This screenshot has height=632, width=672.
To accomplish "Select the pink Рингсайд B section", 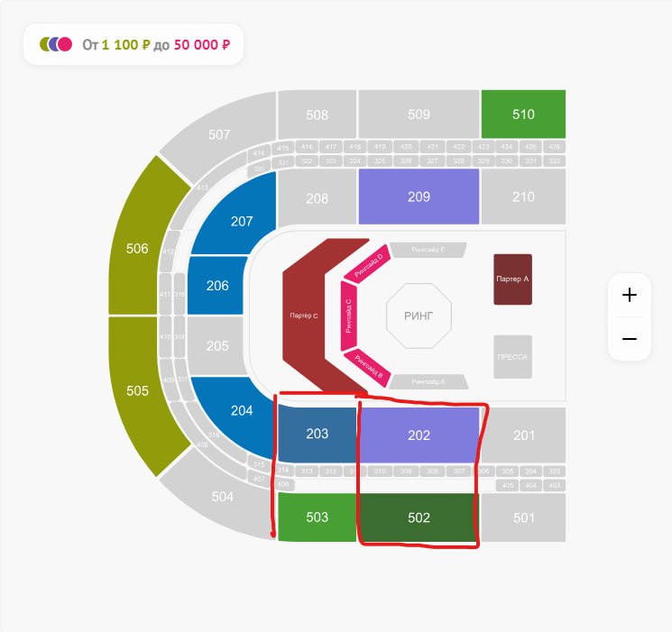I will coord(367,367).
